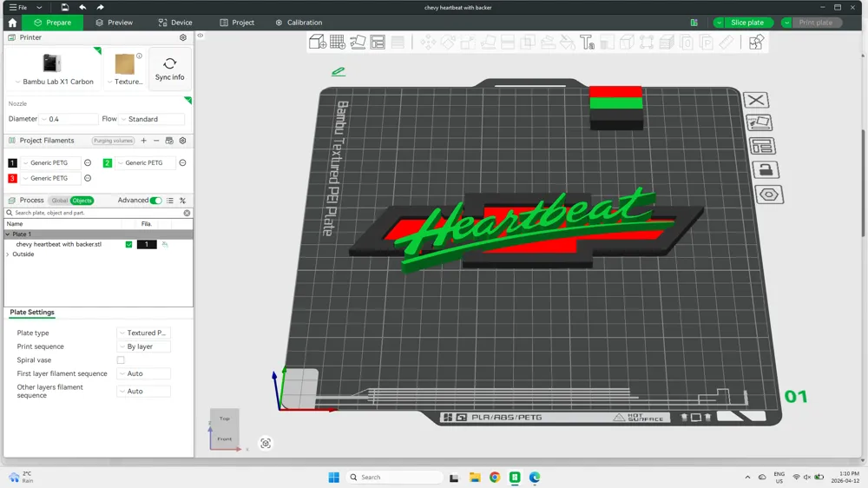This screenshot has height=488, width=868.
Task: Open the Bambu Lab X1 Carbon printer dropdown
Action: pos(54,82)
